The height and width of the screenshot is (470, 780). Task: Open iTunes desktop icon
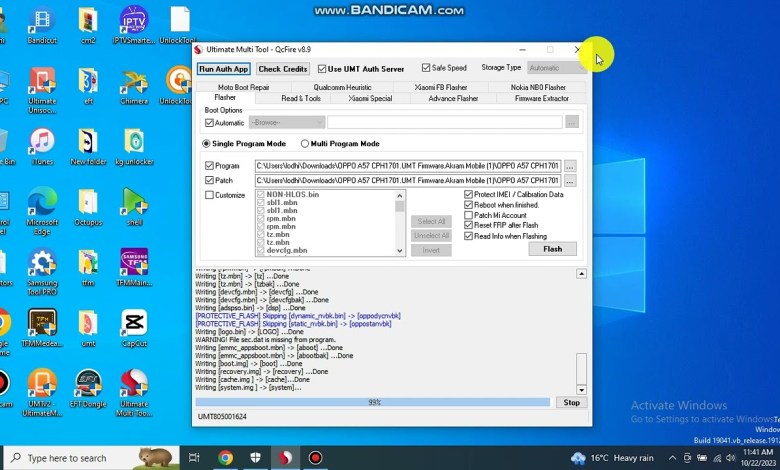[x=42, y=146]
